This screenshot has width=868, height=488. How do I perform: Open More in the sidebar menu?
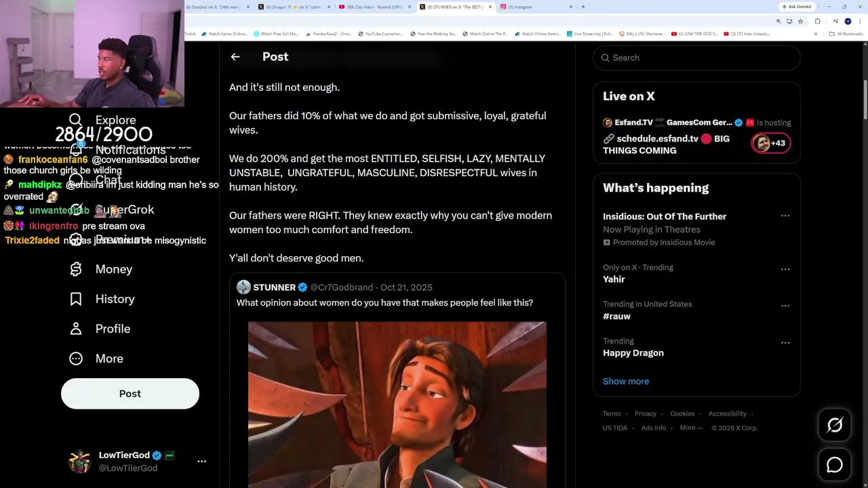point(109,359)
